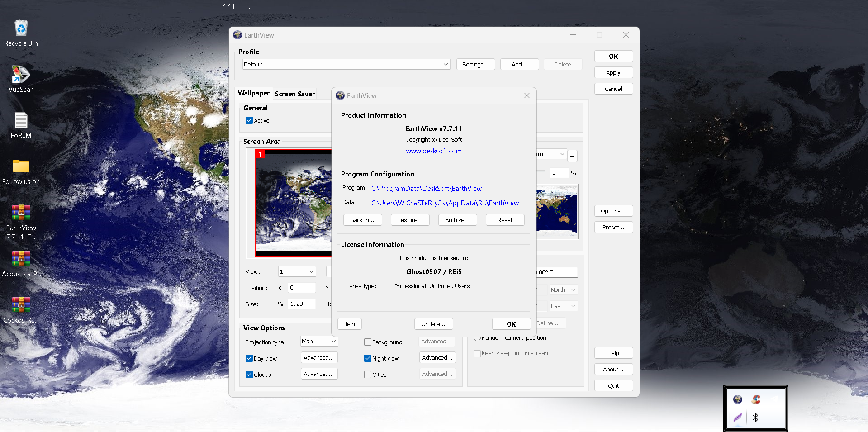Click the main window OK button
This screenshot has height=432, width=868.
[613, 56]
